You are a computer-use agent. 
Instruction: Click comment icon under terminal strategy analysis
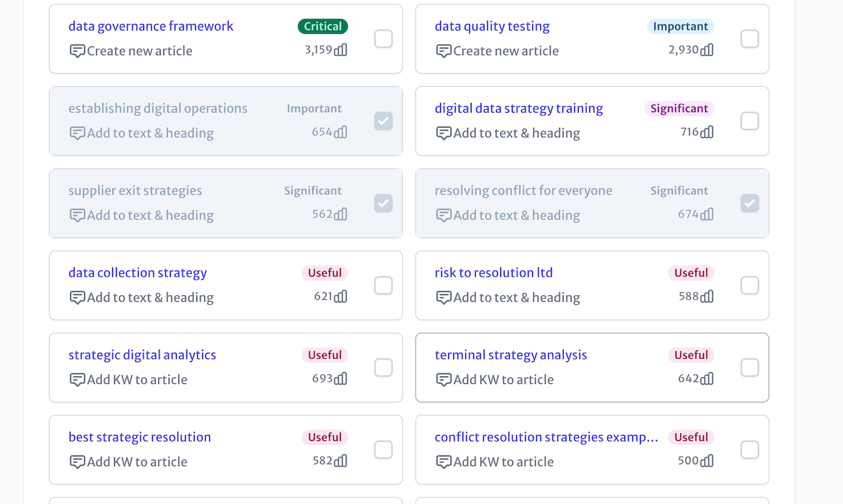(444, 380)
